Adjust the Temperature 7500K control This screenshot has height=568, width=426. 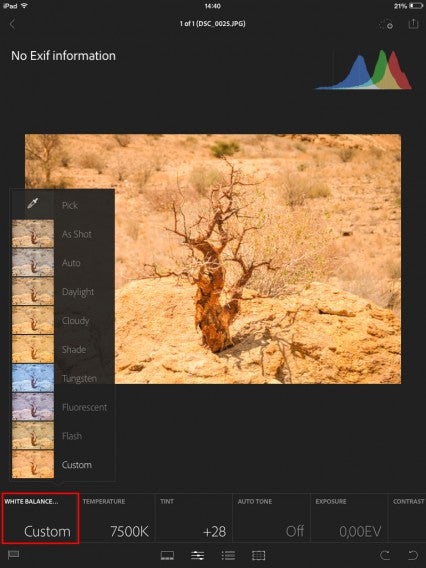tap(117, 518)
